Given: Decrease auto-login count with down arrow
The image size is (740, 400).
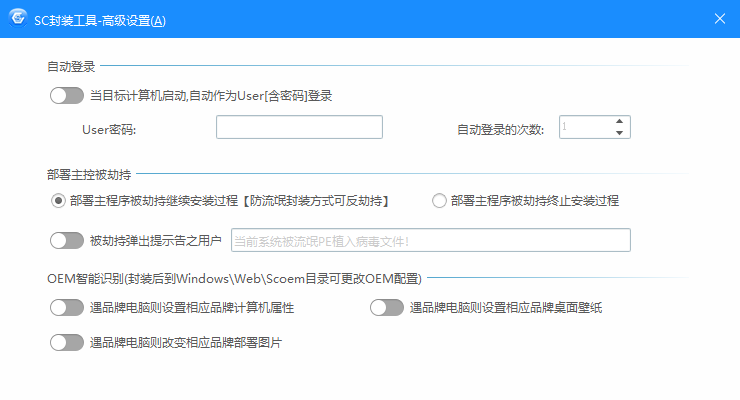Looking at the screenshot, I should pos(619,132).
